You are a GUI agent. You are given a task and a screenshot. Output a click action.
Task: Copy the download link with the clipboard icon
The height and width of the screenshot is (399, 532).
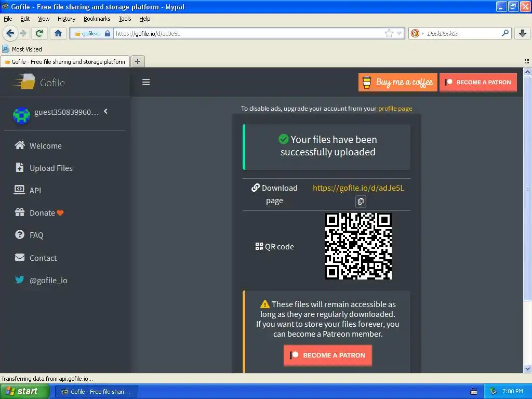[361, 201]
